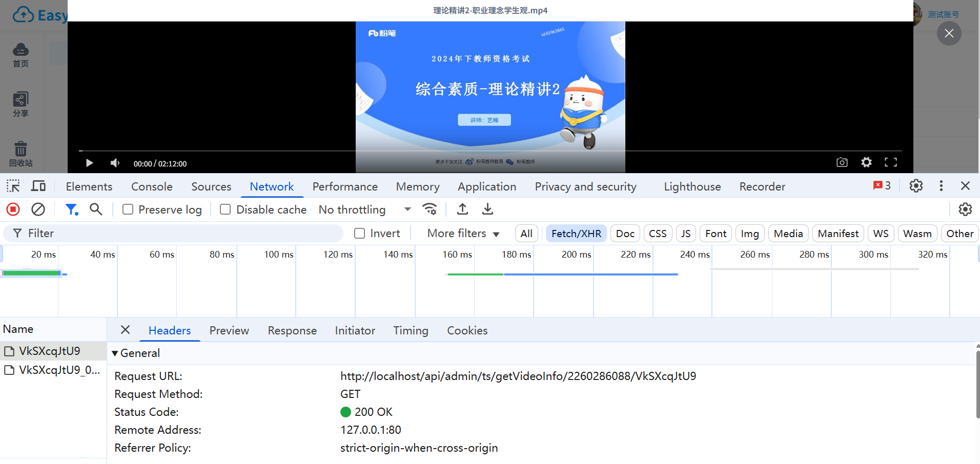The width and height of the screenshot is (980, 464).
Task: Open the Performance tab
Action: [345, 186]
